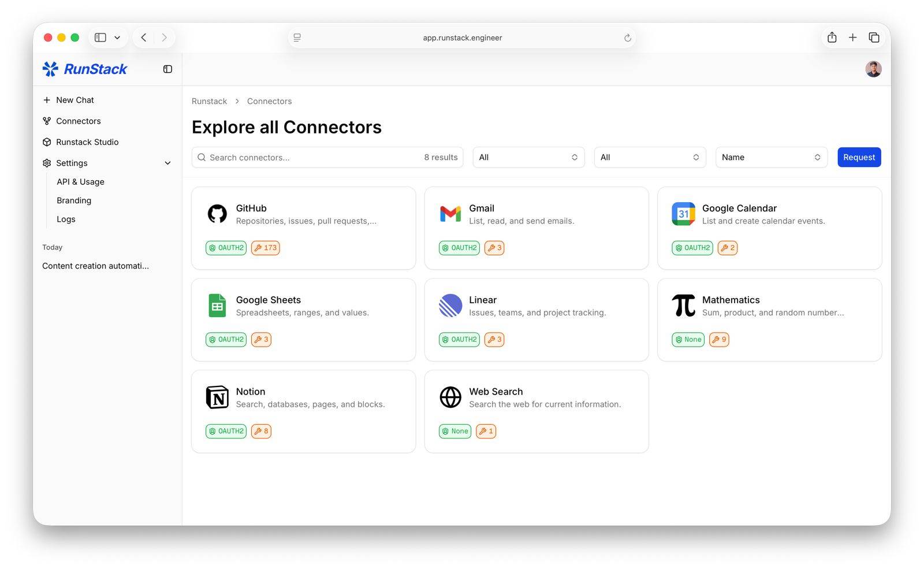Click GitHub's 173 tools badge

point(266,248)
